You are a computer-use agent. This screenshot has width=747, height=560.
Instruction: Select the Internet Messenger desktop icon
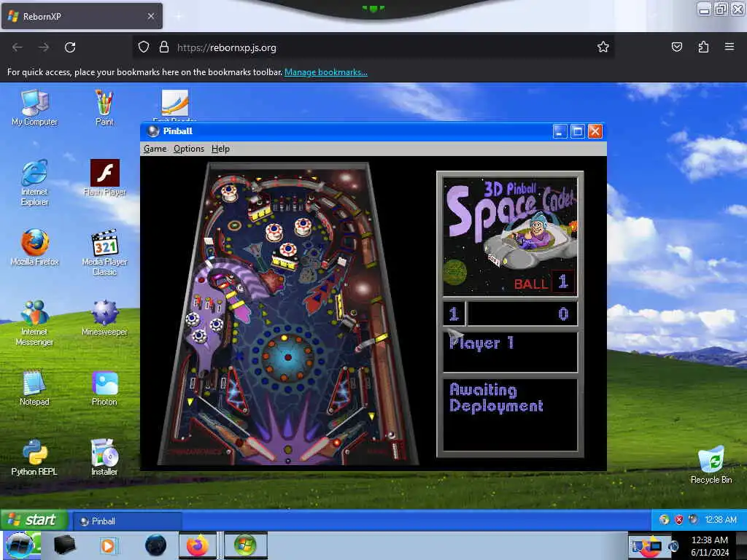pyautogui.click(x=34, y=323)
